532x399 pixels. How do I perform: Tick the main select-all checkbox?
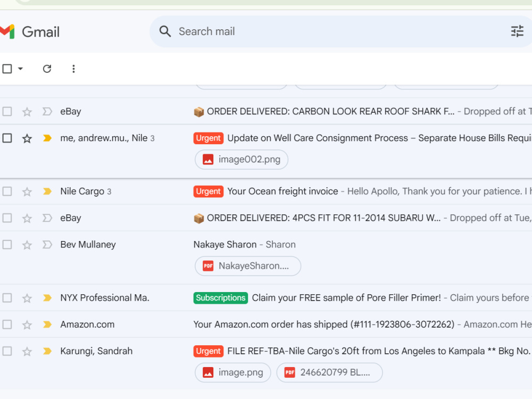[x=7, y=69]
